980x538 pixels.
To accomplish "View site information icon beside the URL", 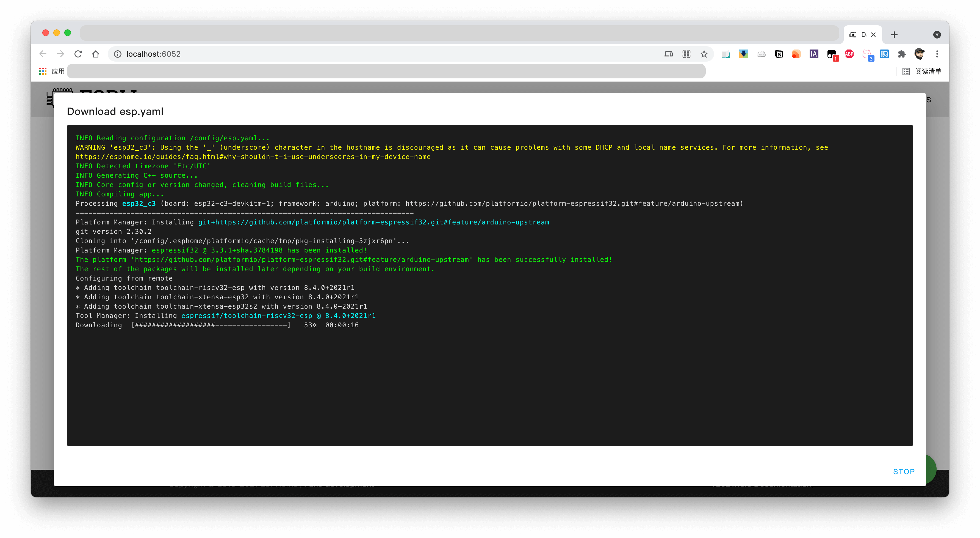I will 118,54.
